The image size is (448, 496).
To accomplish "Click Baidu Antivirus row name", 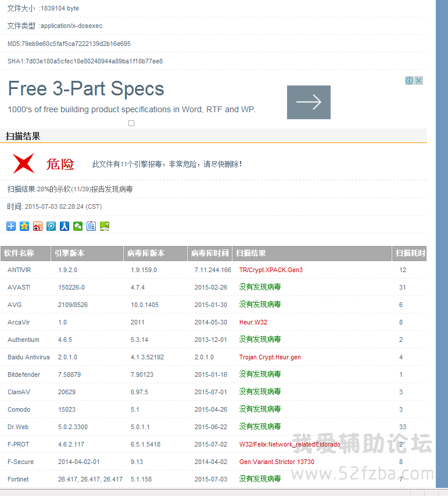I will click(x=29, y=357).
